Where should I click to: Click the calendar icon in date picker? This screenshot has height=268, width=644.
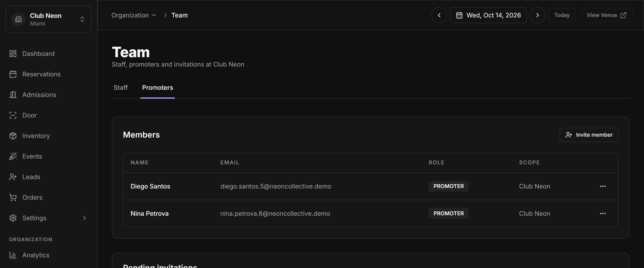coord(459,15)
